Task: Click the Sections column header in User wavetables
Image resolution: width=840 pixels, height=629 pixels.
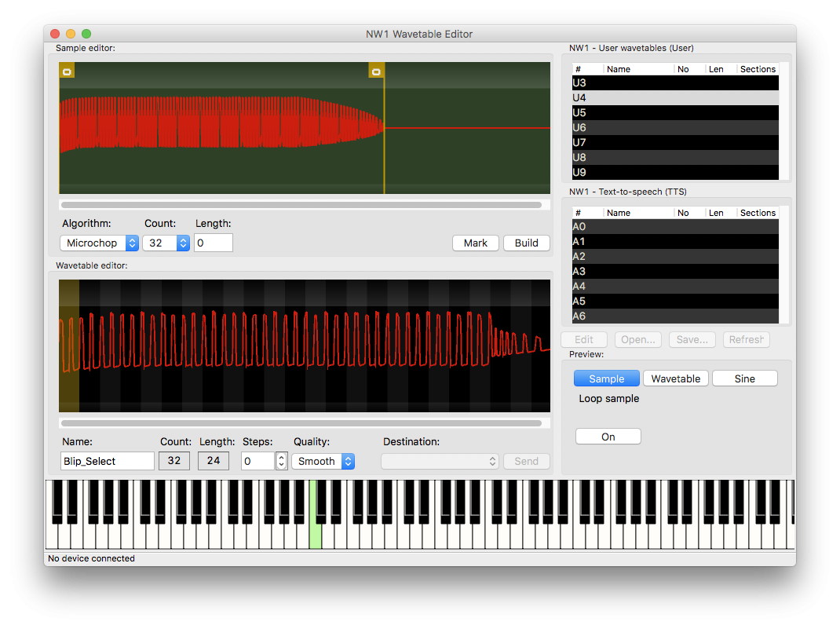Action: pos(758,69)
